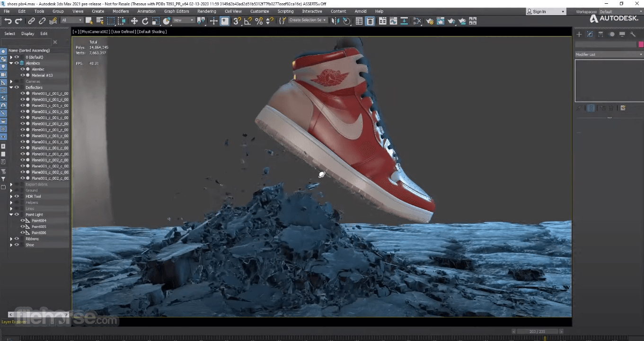This screenshot has width=644, height=341.
Task: Select the Rotate tool
Action: 145,20
